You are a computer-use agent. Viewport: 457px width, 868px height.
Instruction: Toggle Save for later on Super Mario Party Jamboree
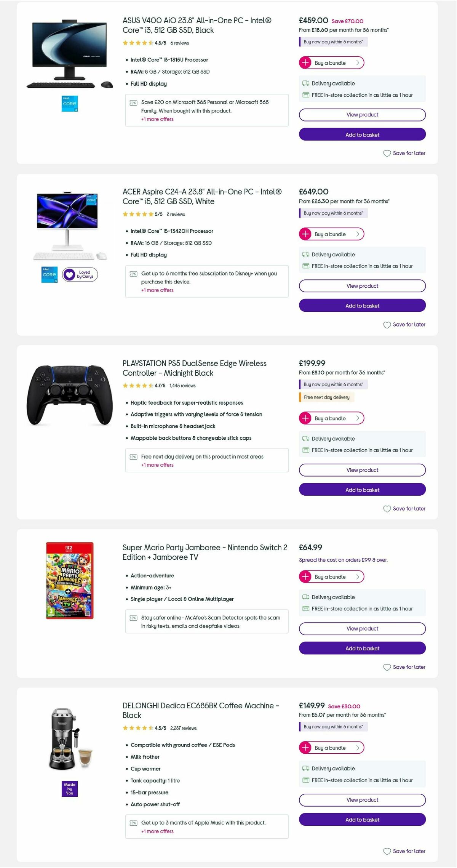pyautogui.click(x=404, y=667)
